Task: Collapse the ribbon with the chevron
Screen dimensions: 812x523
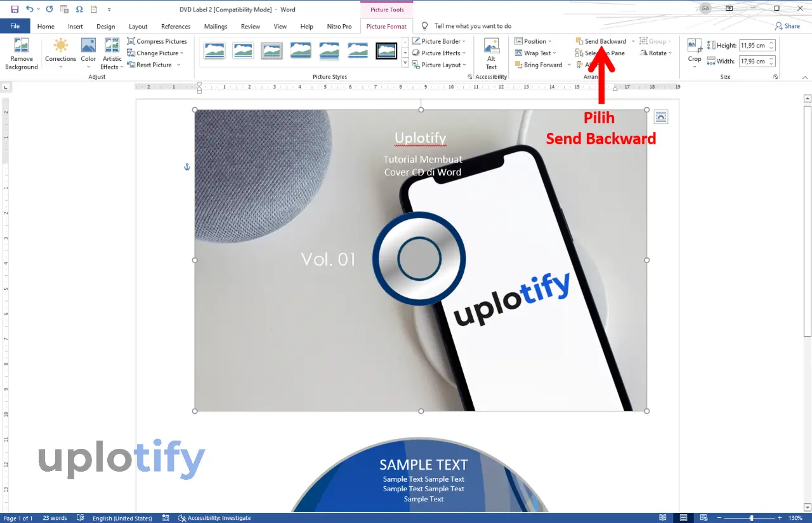Action: click(x=804, y=77)
